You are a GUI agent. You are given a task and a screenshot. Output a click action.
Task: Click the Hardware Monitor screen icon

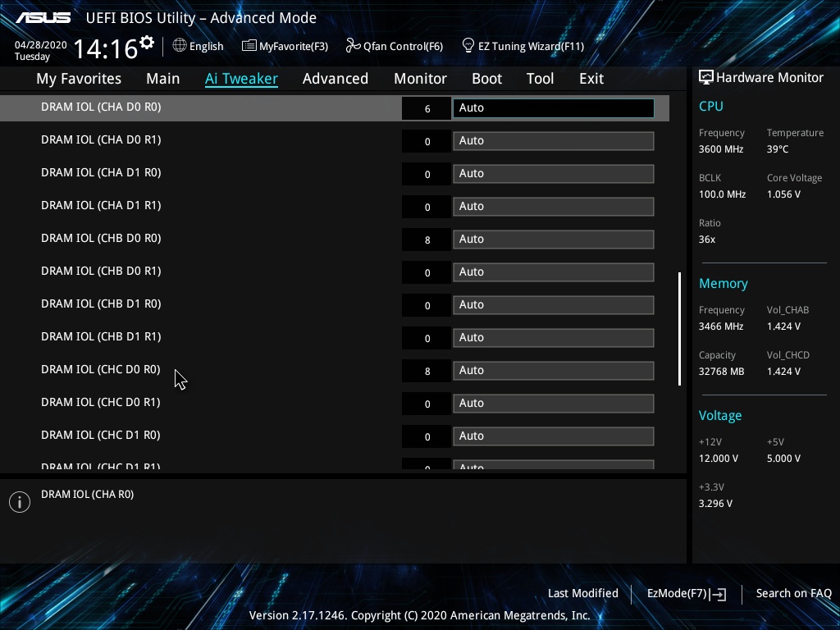click(x=706, y=78)
